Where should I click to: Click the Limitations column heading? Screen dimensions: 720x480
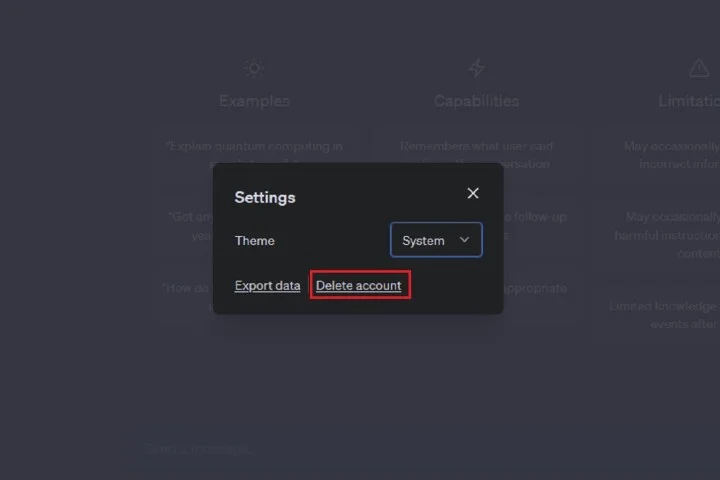pyautogui.click(x=690, y=101)
